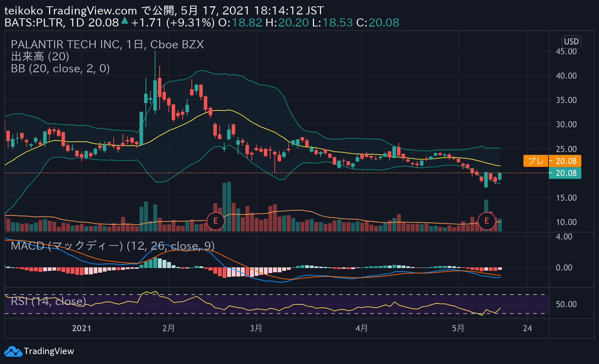
Task: Select the orange プレ pre-market price label
Action: [x=536, y=161]
